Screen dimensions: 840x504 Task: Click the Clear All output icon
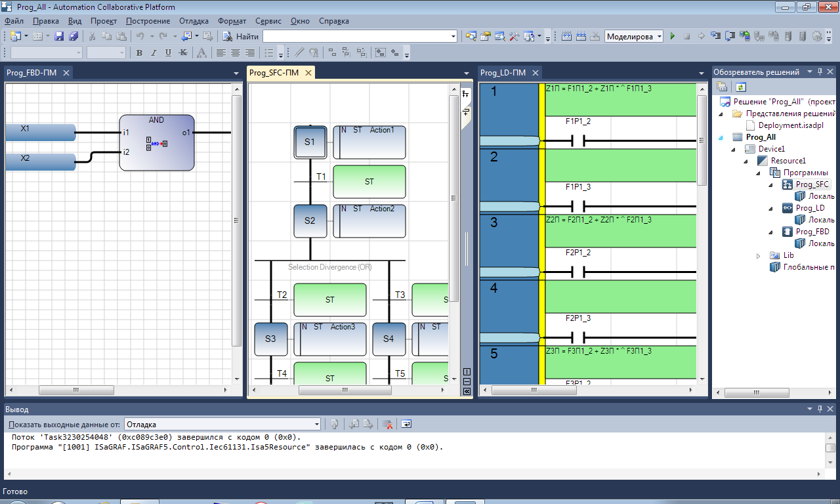coord(387,424)
